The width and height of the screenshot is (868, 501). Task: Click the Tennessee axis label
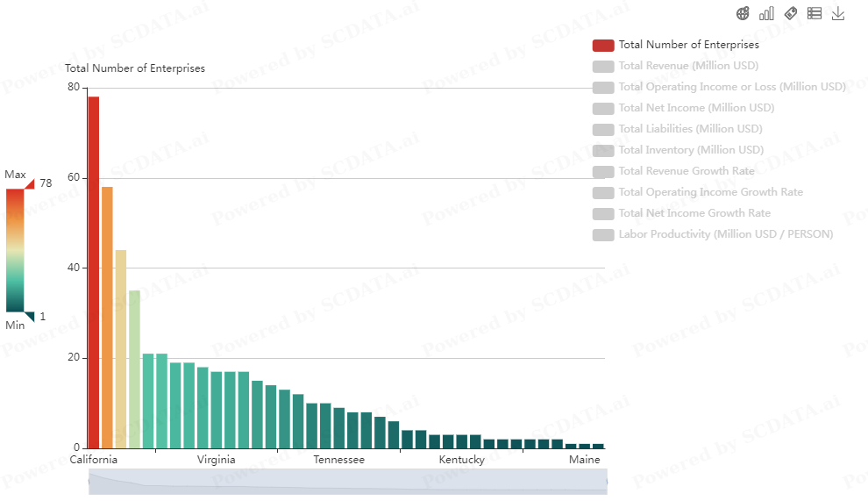[339, 460]
